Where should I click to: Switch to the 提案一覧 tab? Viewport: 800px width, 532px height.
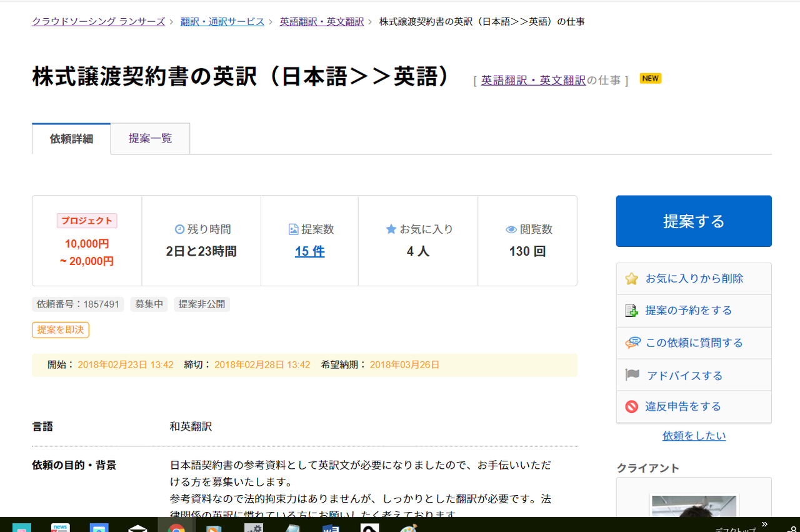150,138
